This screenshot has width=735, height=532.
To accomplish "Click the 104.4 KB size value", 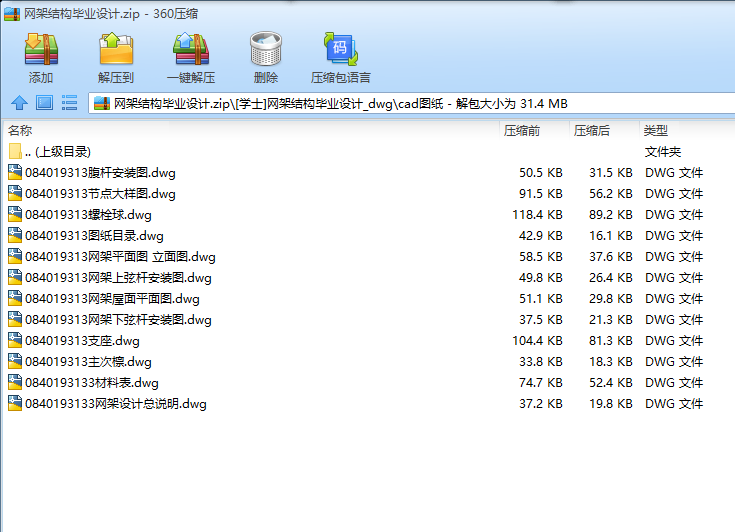I will (x=537, y=341).
